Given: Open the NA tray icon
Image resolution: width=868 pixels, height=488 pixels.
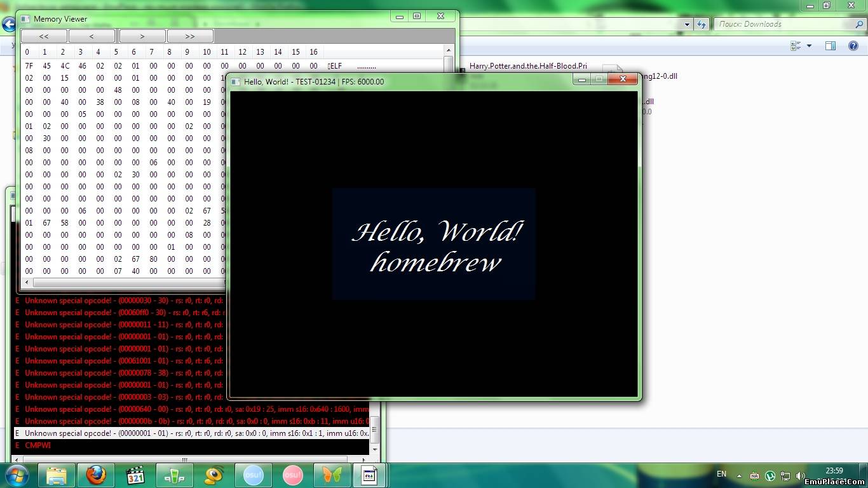Looking at the screenshot, I should (x=754, y=475).
